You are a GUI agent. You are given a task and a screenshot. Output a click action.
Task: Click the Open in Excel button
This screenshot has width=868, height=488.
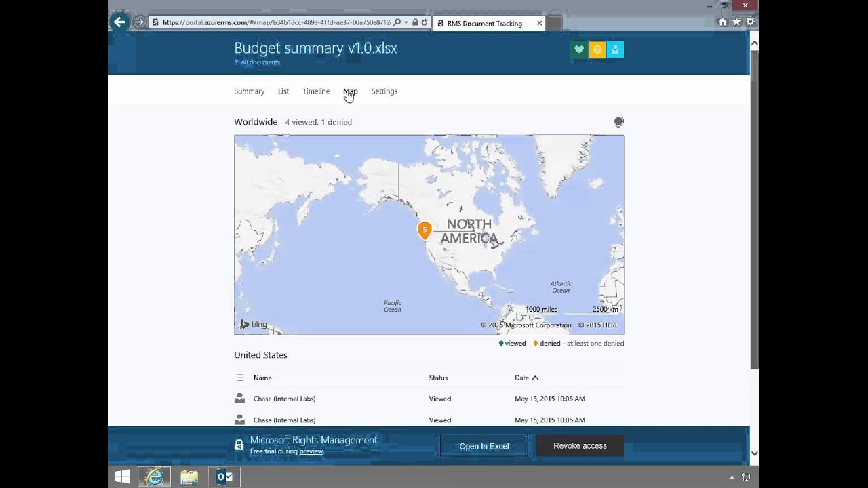point(484,446)
